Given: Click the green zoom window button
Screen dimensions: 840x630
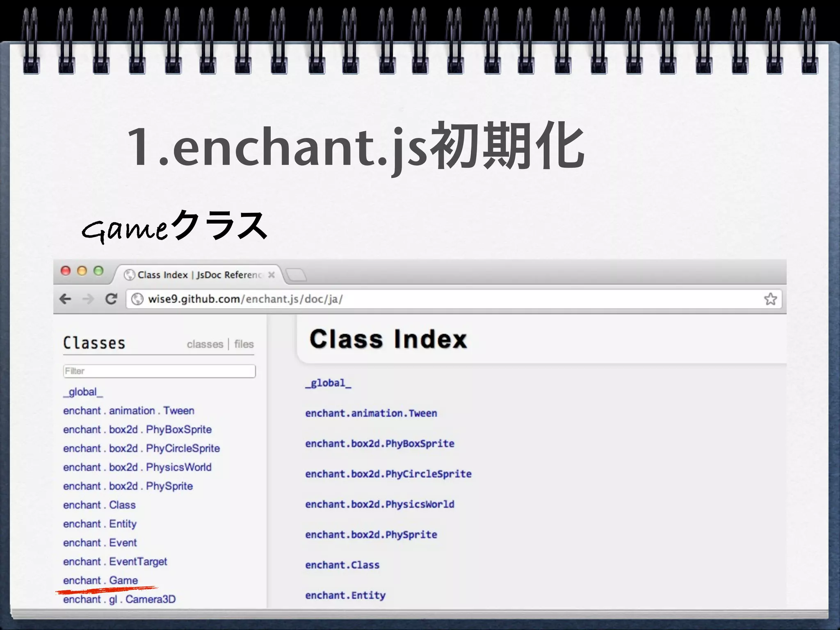Looking at the screenshot, I should [98, 271].
